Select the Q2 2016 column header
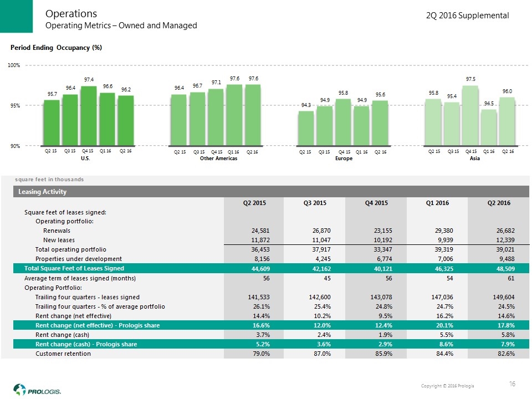The width and height of the screenshot is (532, 399). (498, 203)
